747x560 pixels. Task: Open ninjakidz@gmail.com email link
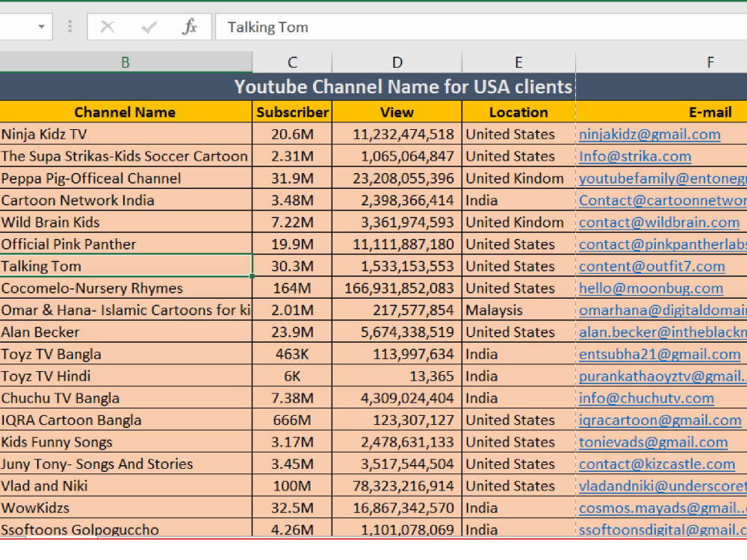[x=649, y=134]
